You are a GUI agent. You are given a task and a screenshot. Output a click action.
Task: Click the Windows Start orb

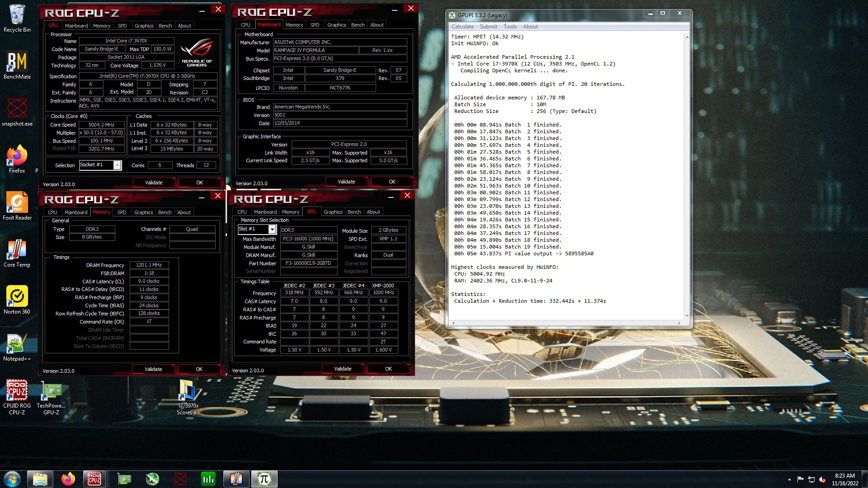12,479
